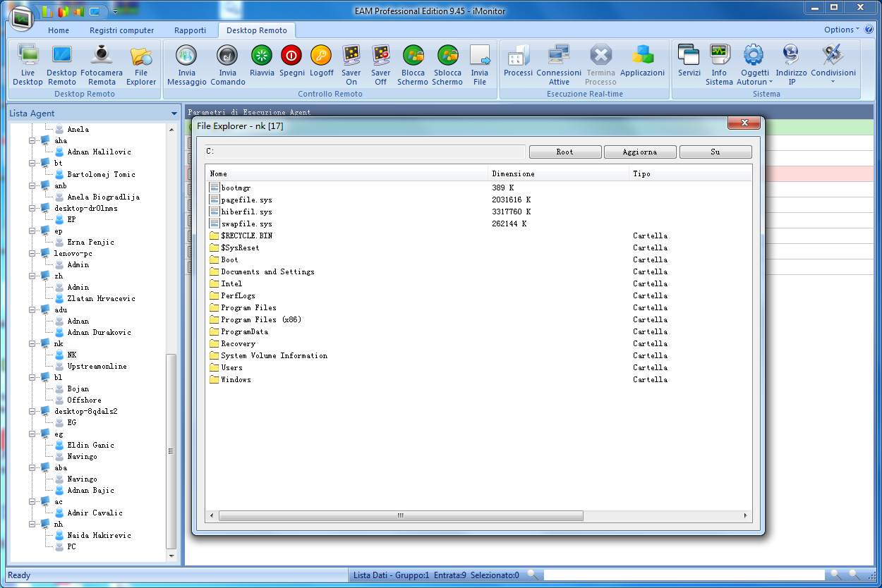Screen dimensions: 882x588
Task: Open the Lista Agent panel dropdown arrow
Action: pos(174,114)
